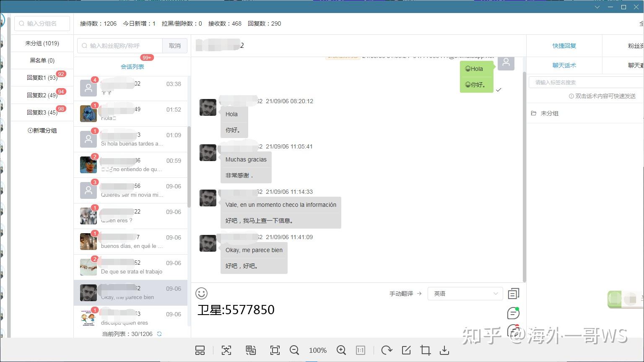
Task: Click the chat bubble icon with green dot
Action: (x=514, y=313)
